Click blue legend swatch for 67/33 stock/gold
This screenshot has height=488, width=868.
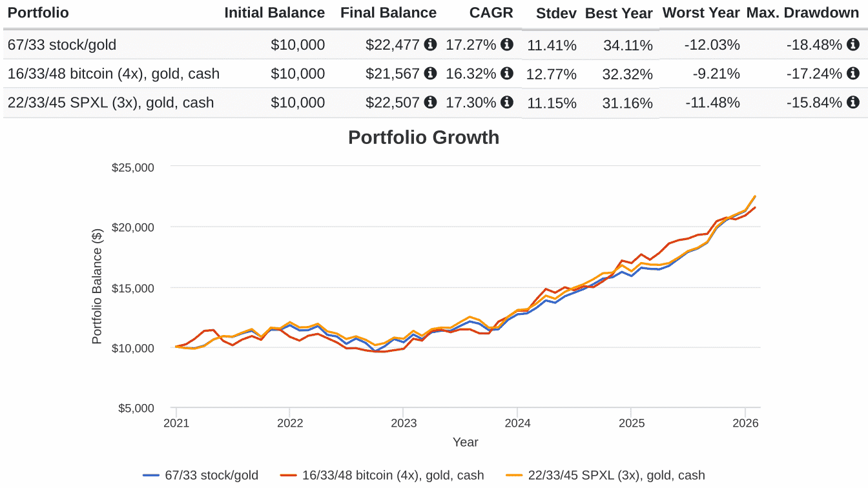point(151,476)
